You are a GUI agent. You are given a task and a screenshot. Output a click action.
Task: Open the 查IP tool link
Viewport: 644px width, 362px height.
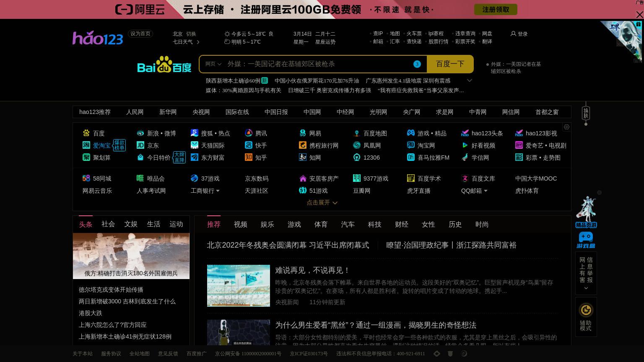pyautogui.click(x=378, y=34)
